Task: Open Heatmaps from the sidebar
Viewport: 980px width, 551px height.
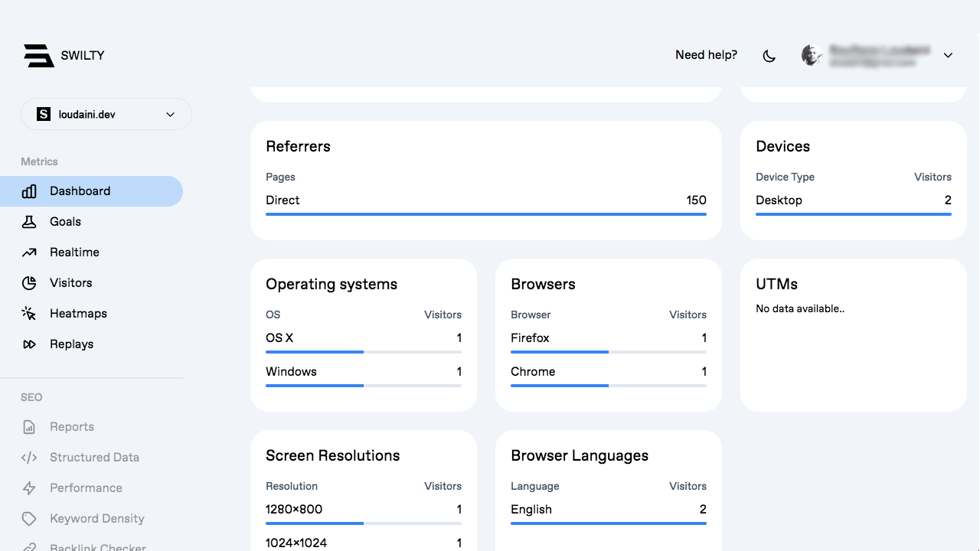Action: [x=91, y=314]
